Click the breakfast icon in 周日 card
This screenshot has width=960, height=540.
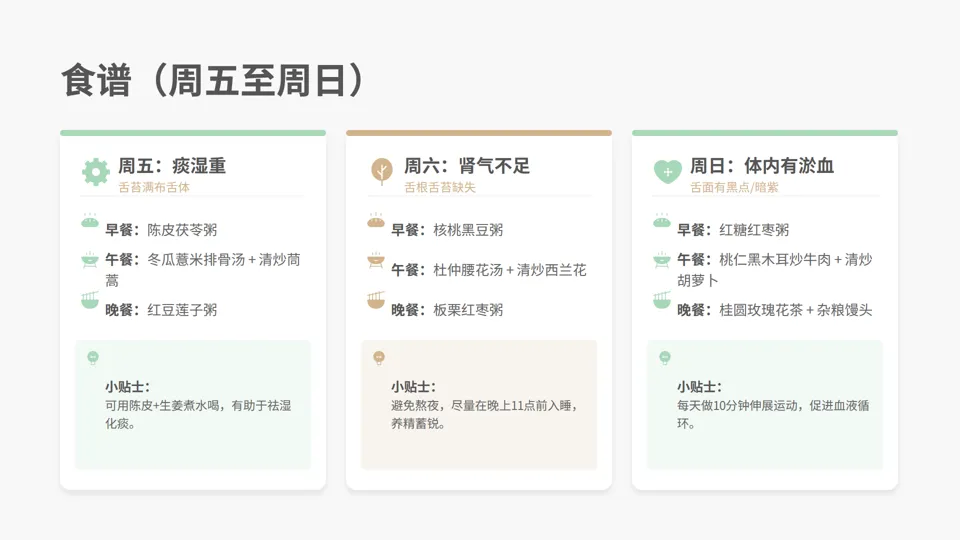[662, 220]
